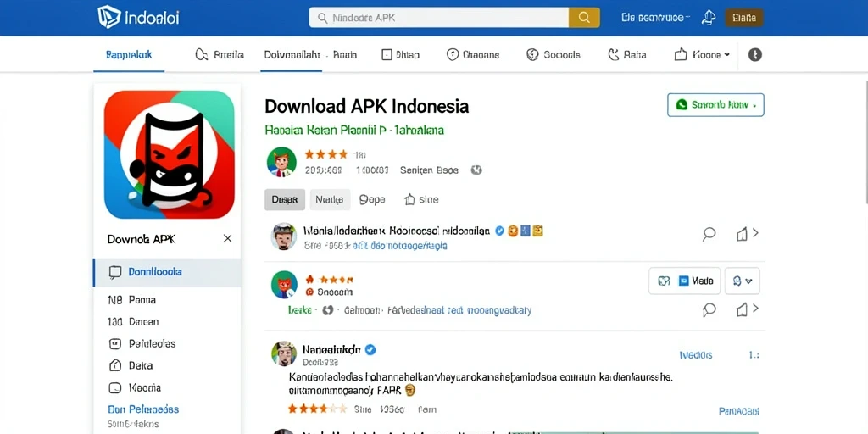This screenshot has width=868, height=434.
Task: Click the dark round info icon in nav
Action: (x=755, y=54)
